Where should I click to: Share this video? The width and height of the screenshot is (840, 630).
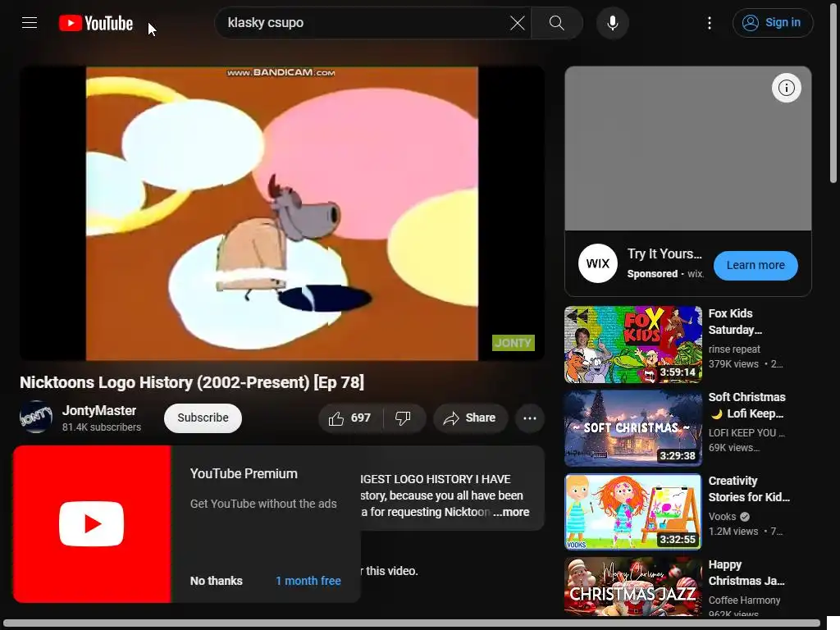pos(470,418)
